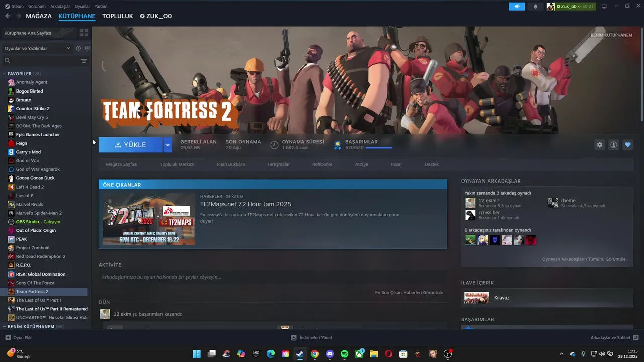Open Spotify from the taskbar
This screenshot has width=644, height=362.
point(344,354)
